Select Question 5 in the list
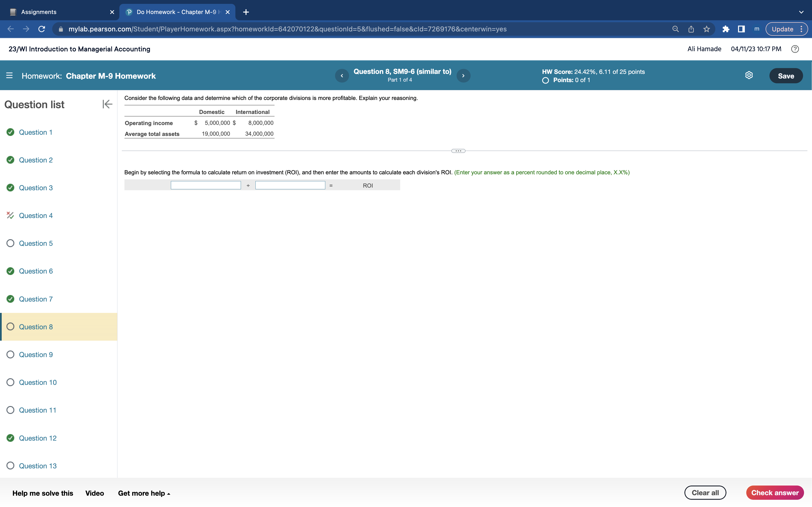The height and width of the screenshot is (507, 812). (36, 243)
